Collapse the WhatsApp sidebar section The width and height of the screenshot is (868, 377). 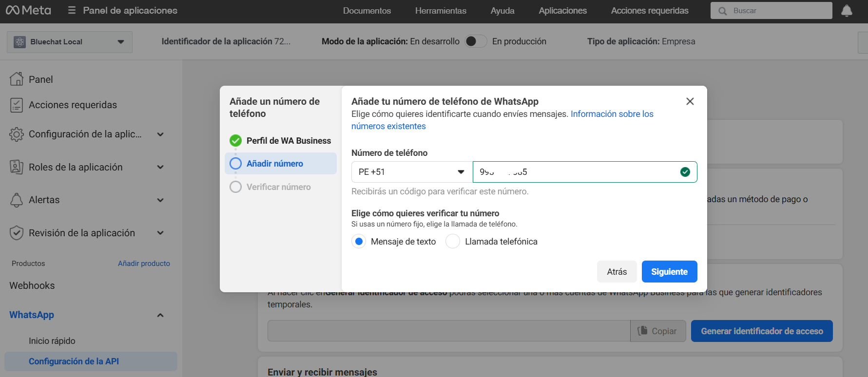(160, 315)
